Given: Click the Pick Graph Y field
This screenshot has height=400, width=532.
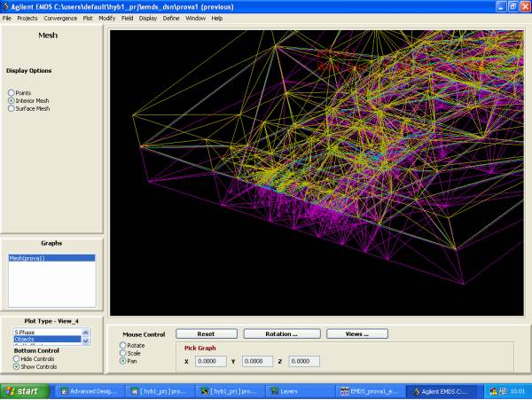Looking at the screenshot, I should [x=257, y=361].
